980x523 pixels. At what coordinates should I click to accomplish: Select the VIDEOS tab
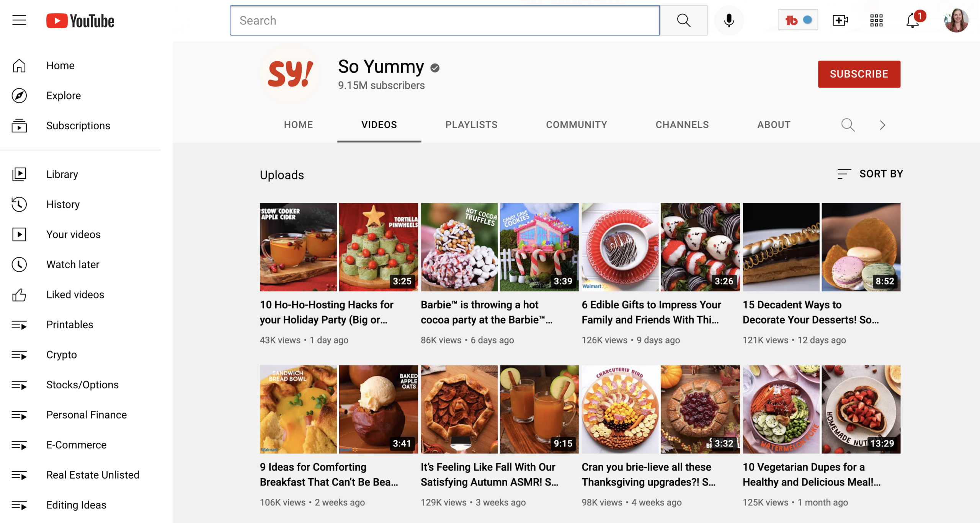click(x=379, y=125)
